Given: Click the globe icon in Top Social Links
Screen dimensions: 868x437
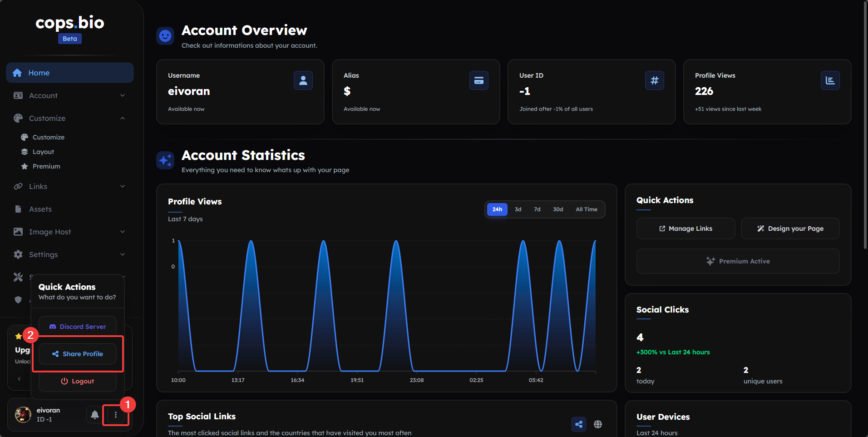Looking at the screenshot, I should (x=598, y=424).
